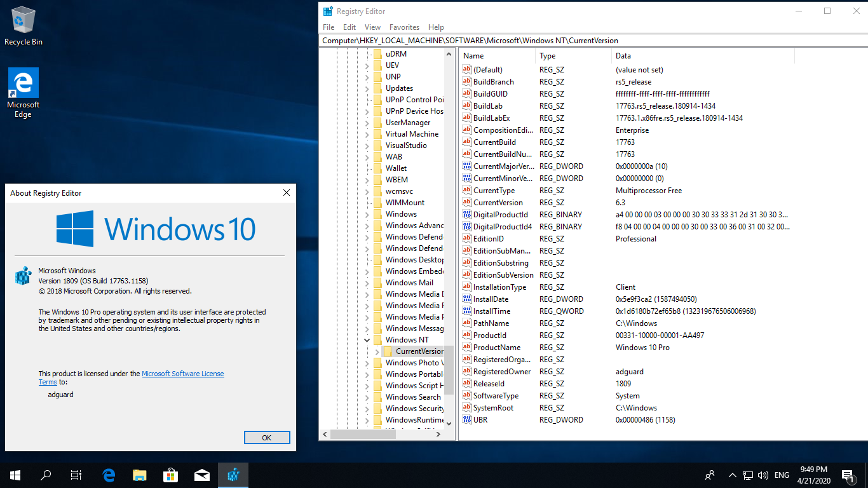868x488 pixels.
Task: Collapse the Windows NT tree node
Action: pos(367,340)
